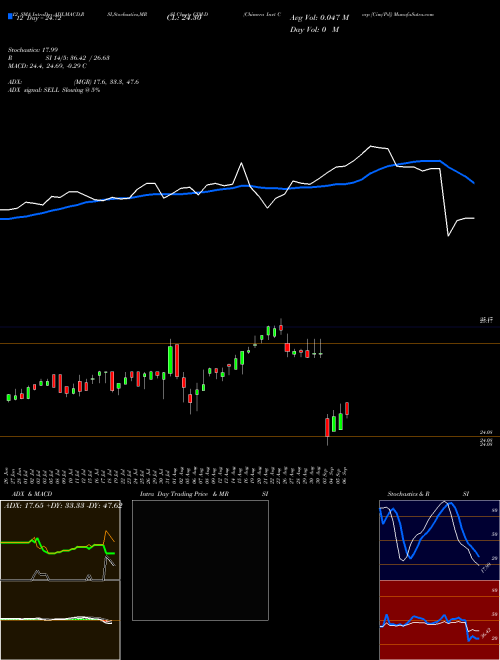Click the 36.42 RSI end-of-line value label
This screenshot has height=660, width=500.
point(486,633)
